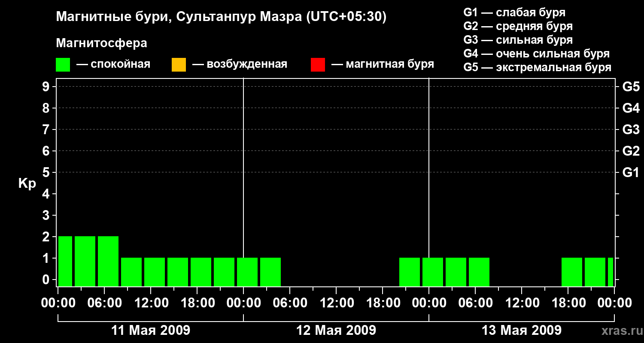Click the '11 Мая 2009' date label
Viewport: 644px width, 343px height.
(x=151, y=331)
